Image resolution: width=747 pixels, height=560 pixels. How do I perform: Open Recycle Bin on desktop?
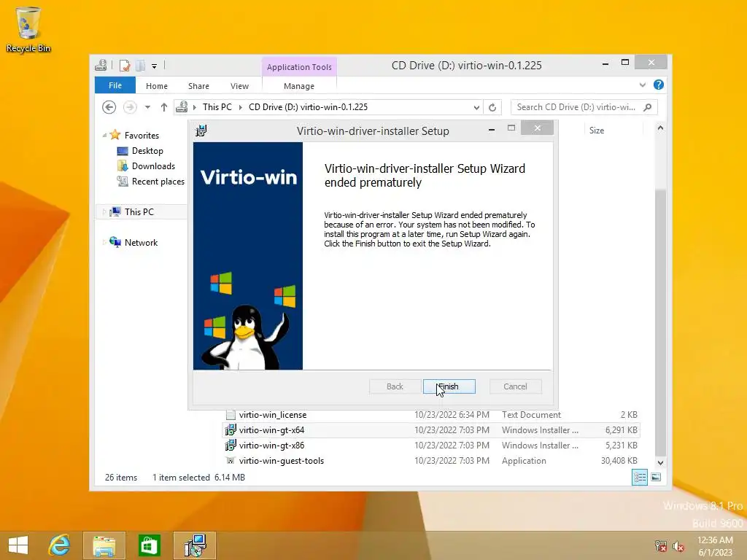(x=28, y=29)
